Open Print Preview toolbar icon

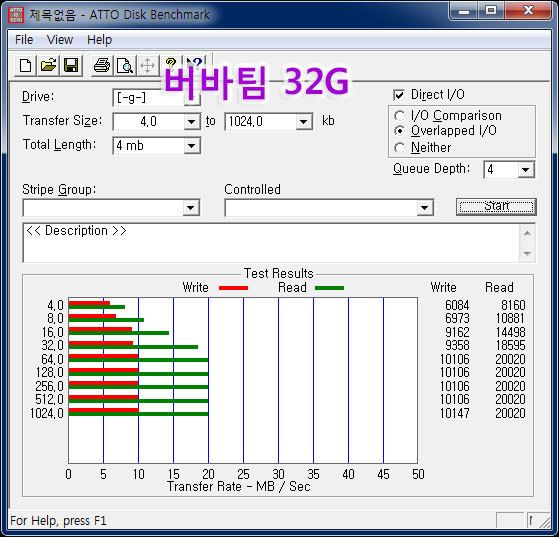pos(125,66)
